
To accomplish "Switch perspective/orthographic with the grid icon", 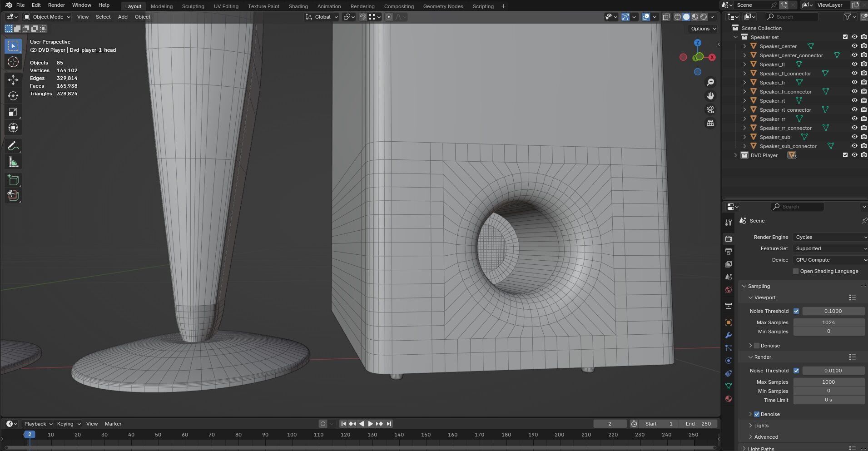I will [710, 123].
